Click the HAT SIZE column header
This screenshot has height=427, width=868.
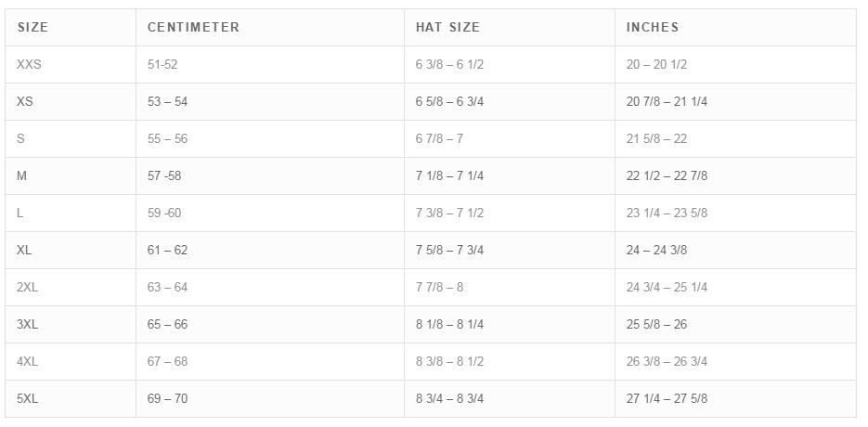[447, 28]
